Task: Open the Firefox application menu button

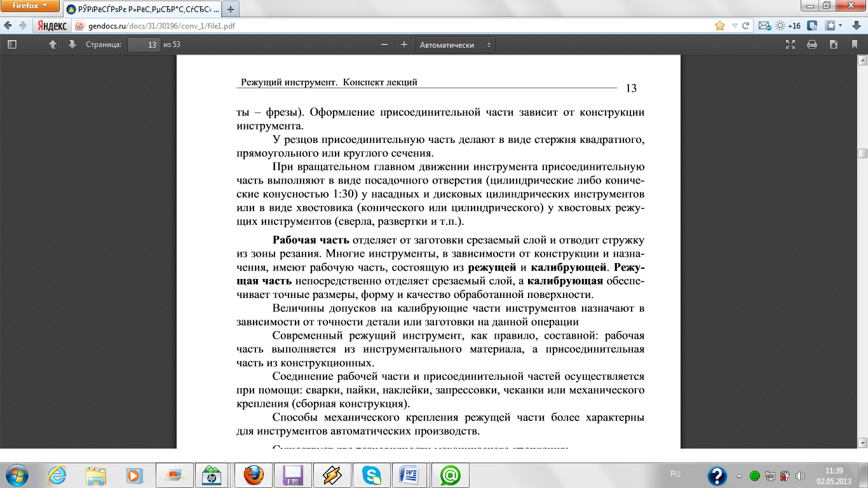Action: pyautogui.click(x=29, y=6)
